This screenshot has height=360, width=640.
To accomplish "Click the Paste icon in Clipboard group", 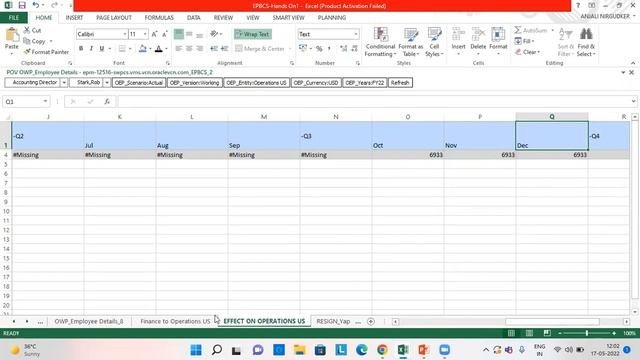I will [12, 35].
